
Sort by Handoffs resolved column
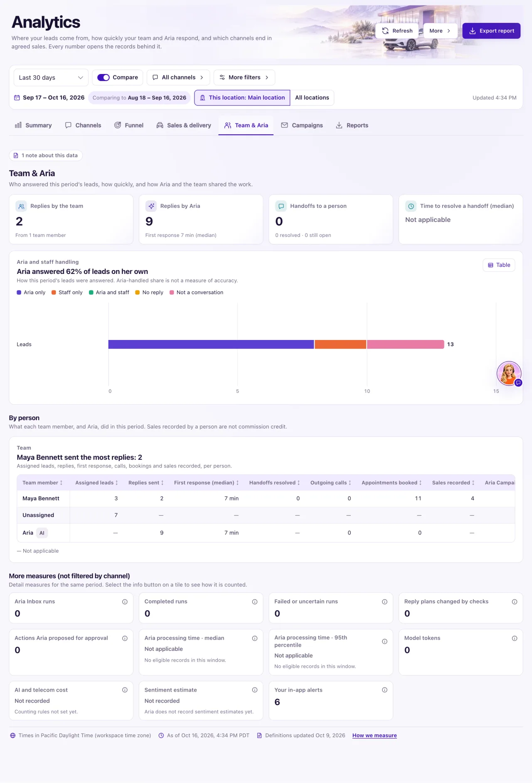tap(274, 483)
